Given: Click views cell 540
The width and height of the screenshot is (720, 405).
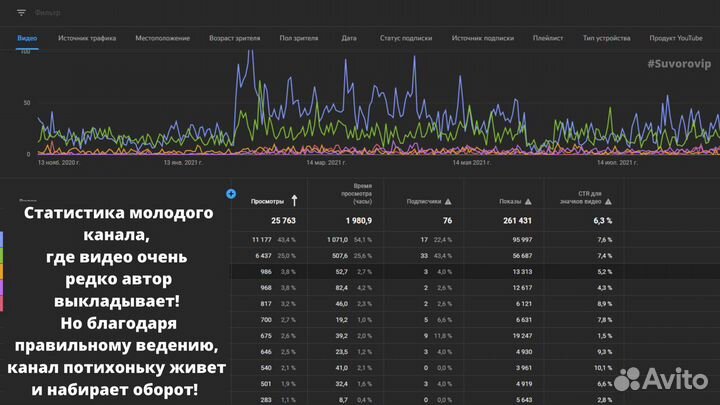Looking at the screenshot, I should [266, 368].
